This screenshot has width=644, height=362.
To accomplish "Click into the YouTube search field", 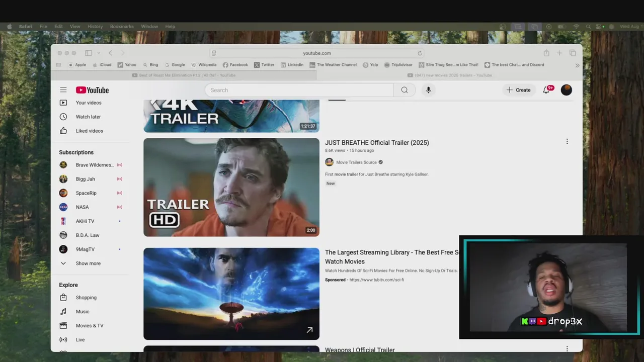I will click(x=299, y=90).
